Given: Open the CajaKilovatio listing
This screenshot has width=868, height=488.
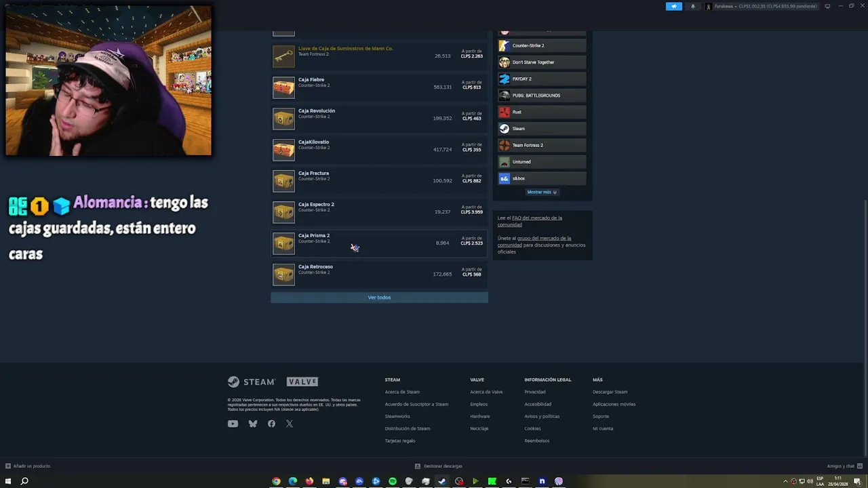Looking at the screenshot, I should pos(379,149).
